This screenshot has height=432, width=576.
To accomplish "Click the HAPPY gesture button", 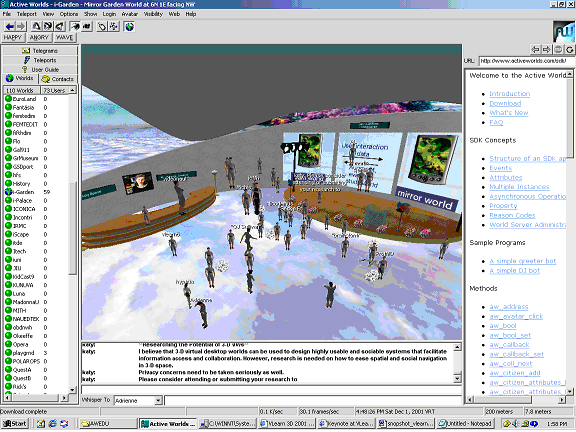I will click(x=13, y=37).
